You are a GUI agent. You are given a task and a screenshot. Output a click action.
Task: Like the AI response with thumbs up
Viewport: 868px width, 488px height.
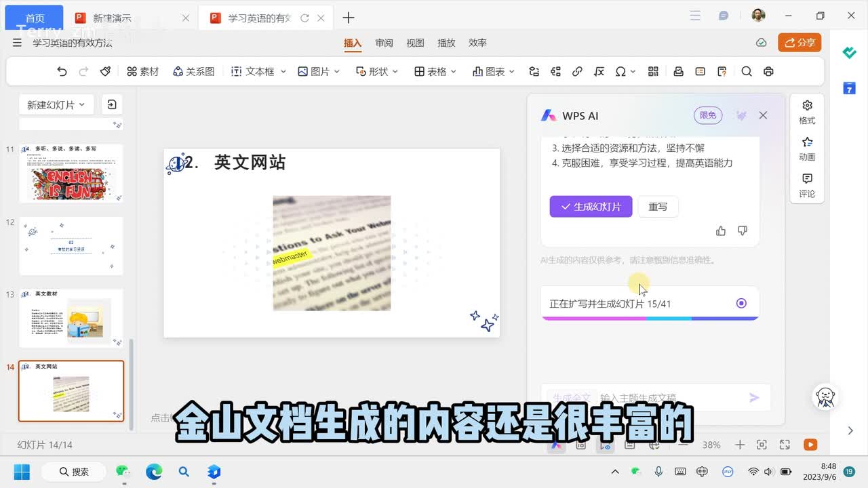[x=721, y=231]
